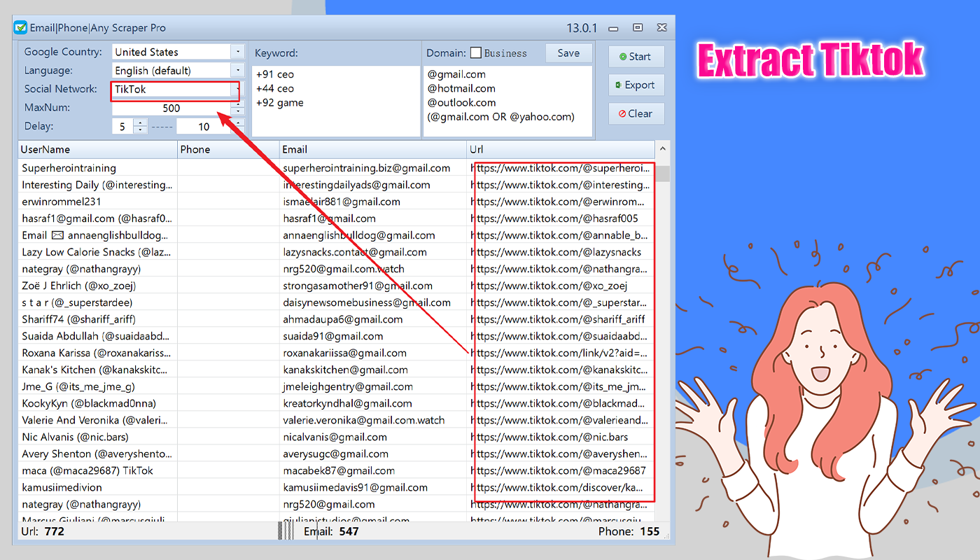Sort by the Phone column header

click(x=228, y=149)
